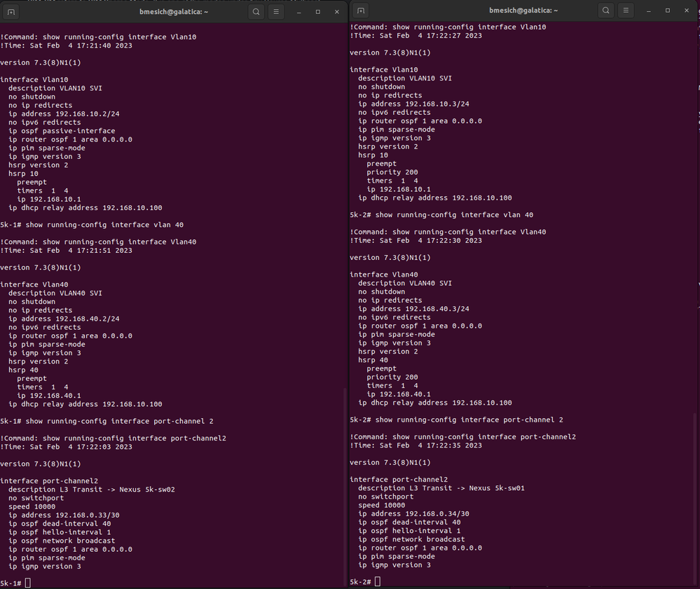Click 'ip ospf hello-interval 1' in left terminal
The image size is (700, 589).
pos(60,532)
